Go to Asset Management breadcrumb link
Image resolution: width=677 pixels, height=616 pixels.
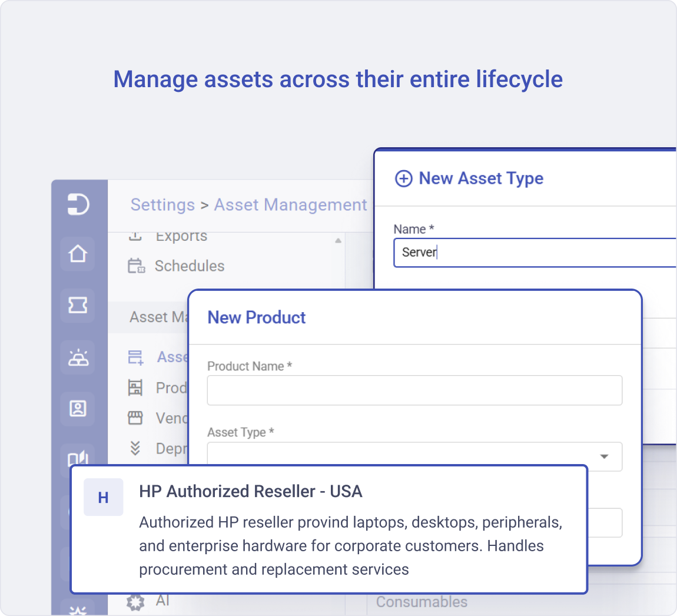click(291, 205)
